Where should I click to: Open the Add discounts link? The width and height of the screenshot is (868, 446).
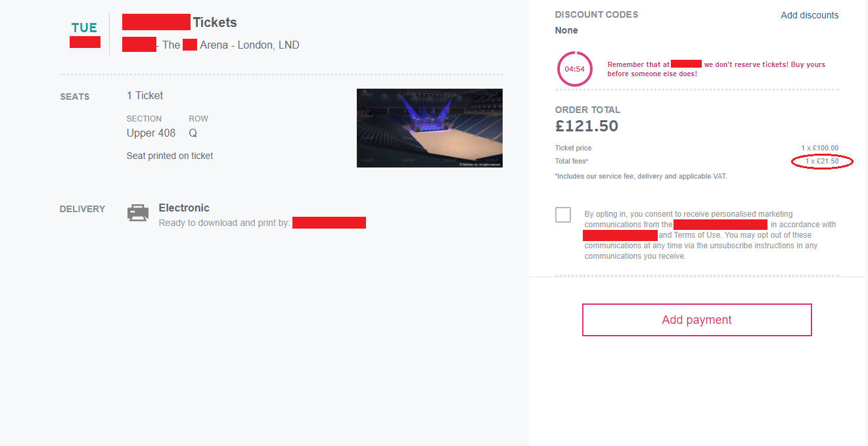click(810, 15)
